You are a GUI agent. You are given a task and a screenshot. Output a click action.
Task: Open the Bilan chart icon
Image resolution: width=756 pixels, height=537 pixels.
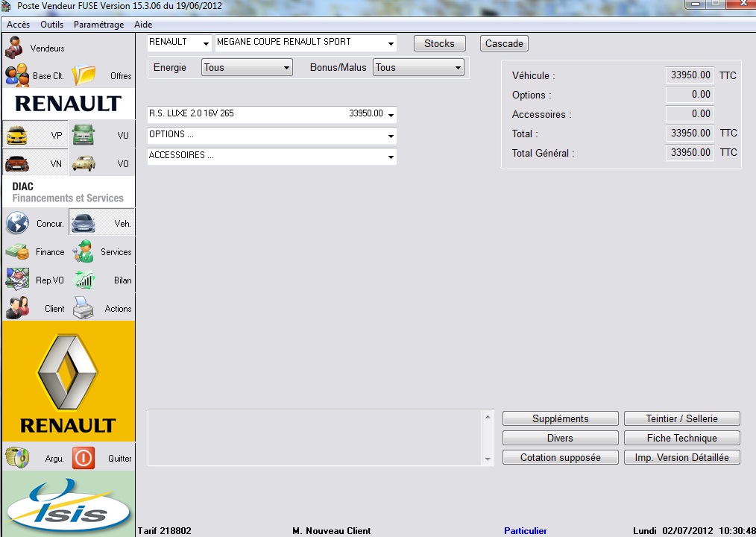[x=84, y=280]
